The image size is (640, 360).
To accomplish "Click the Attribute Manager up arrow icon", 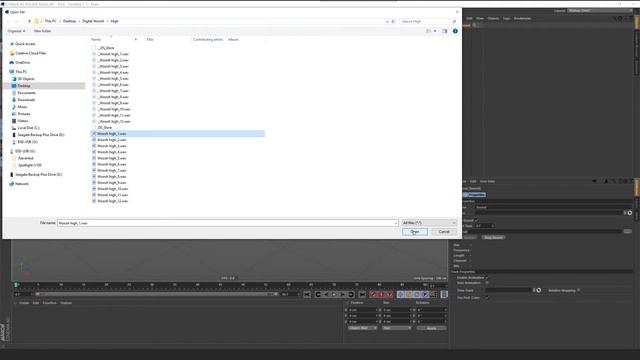I will tap(606, 181).
